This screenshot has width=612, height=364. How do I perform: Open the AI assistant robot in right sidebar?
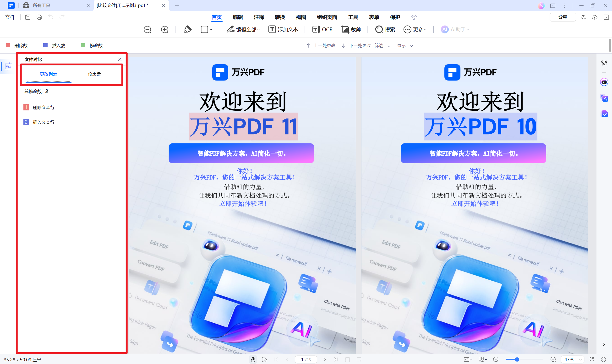click(604, 82)
